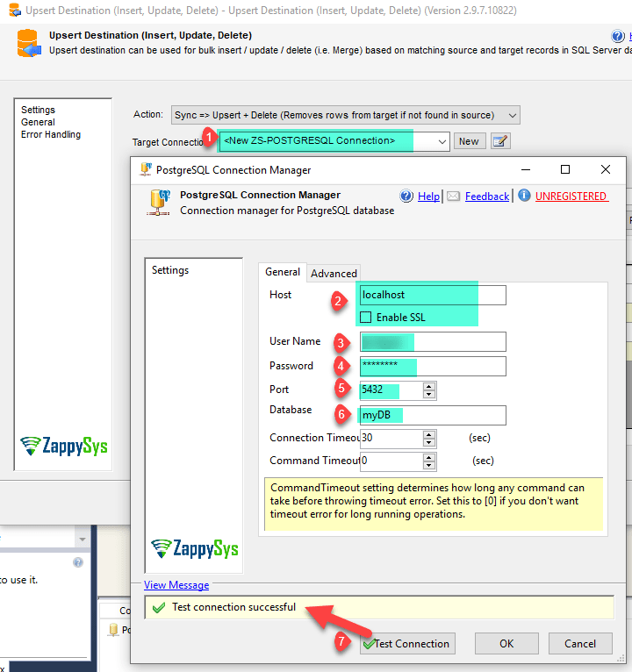Open the edit connection pencil icon
Viewport: 632px width, 672px height.
(500, 141)
